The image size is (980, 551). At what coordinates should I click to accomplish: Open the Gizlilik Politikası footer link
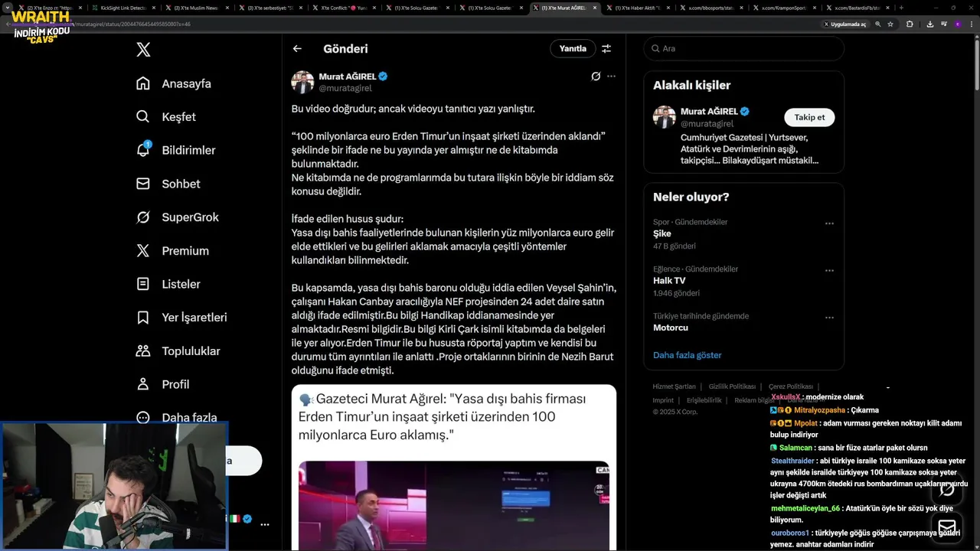click(732, 386)
